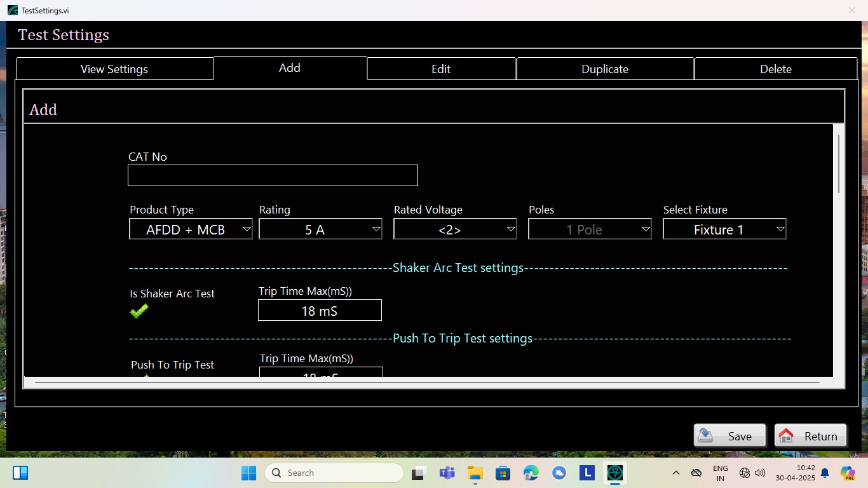This screenshot has height=488, width=868.
Task: Click the Shaker Arc Trip Time Max field
Action: click(320, 311)
